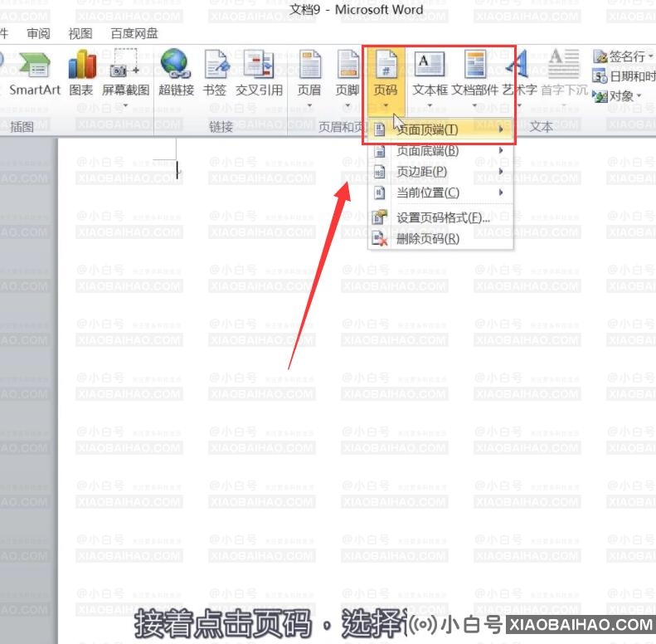
Task: Open the 百度网盘 ribbon tab
Action: [x=134, y=33]
